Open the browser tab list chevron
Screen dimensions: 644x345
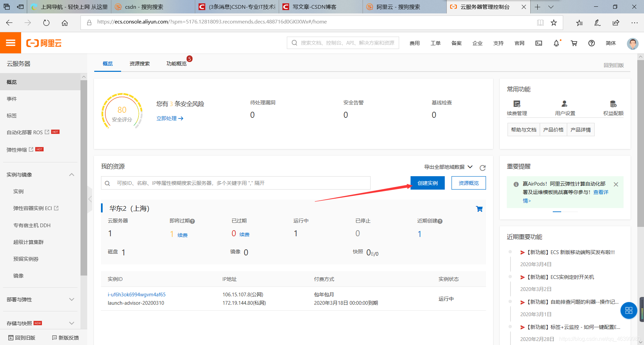551,7
